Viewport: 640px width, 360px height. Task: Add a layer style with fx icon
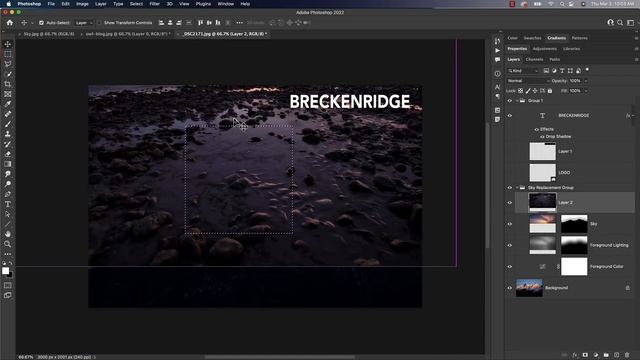(575, 355)
